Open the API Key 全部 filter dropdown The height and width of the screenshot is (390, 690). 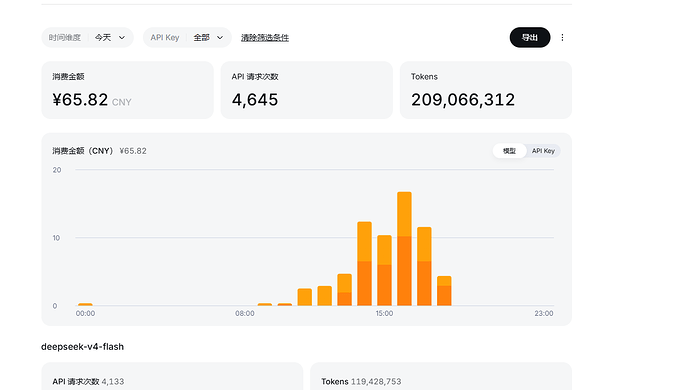[x=187, y=37]
